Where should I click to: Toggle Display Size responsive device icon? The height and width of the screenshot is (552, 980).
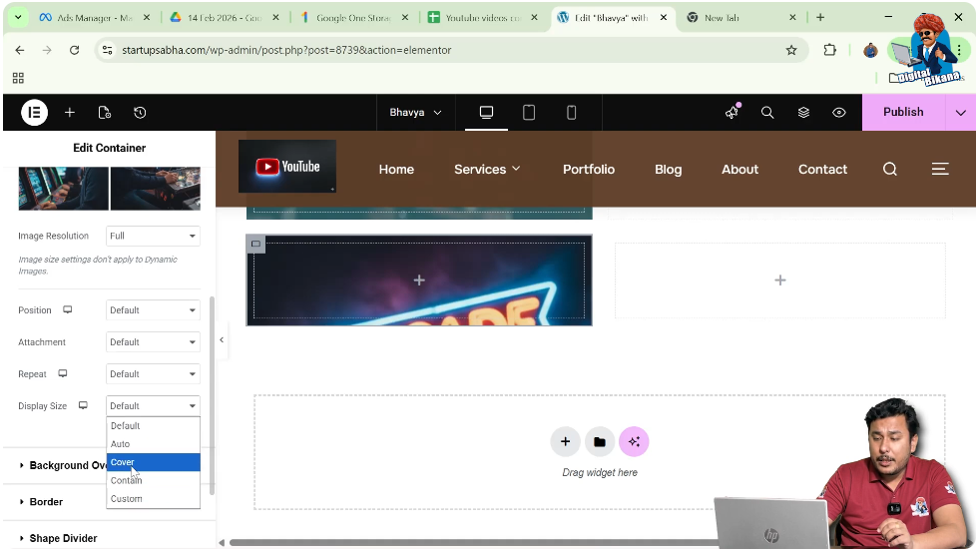83,405
